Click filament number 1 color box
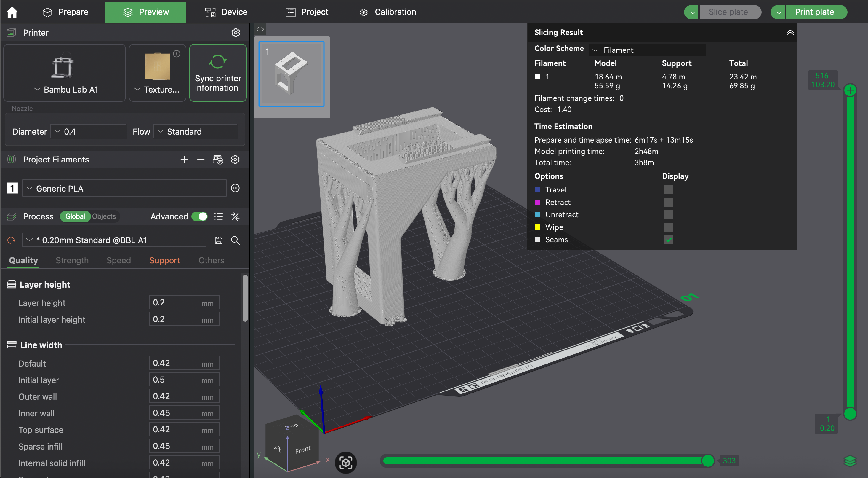The height and width of the screenshot is (478, 868). 12,188
